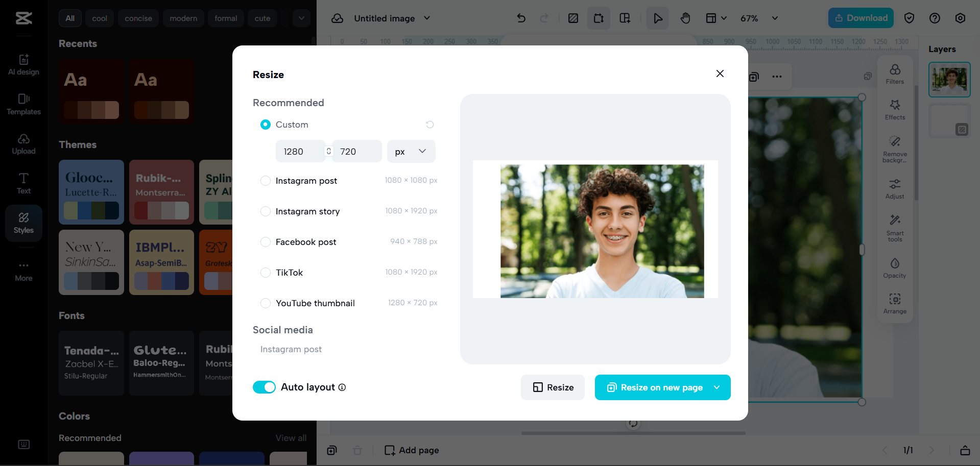Select the modern style filter tab

point(183,18)
